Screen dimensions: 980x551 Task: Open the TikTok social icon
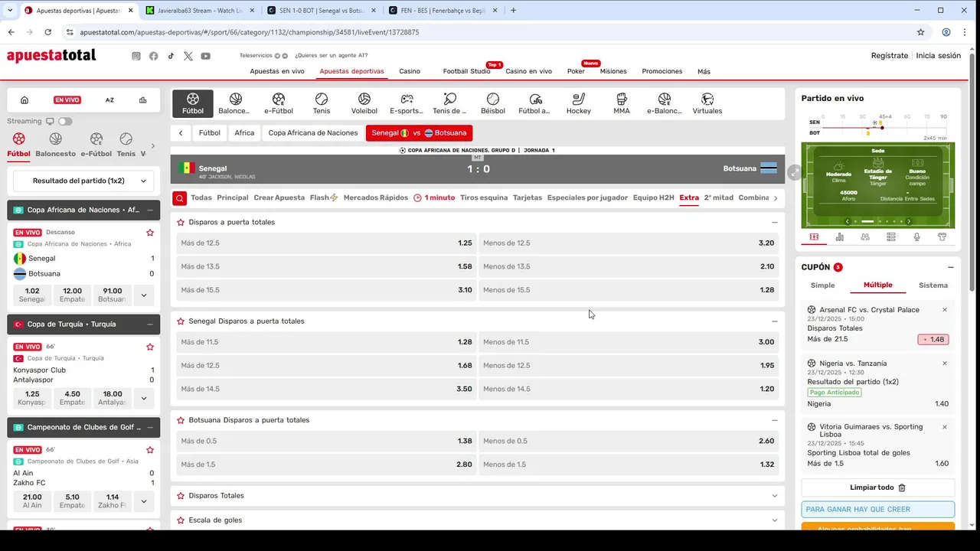pos(171,56)
